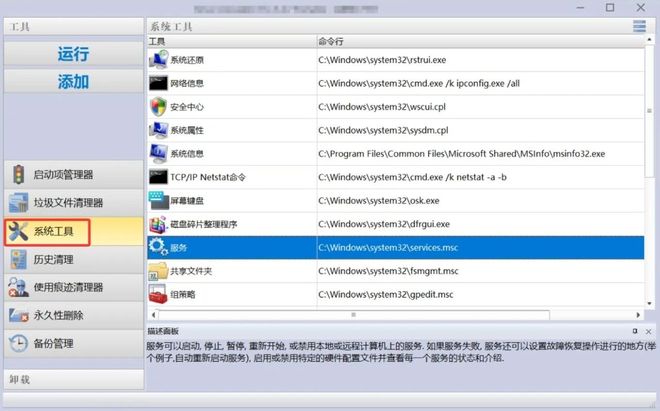Viewport: 660px width, 411px height.
Task: Click the 网络信息 console icon
Action: click(x=158, y=83)
